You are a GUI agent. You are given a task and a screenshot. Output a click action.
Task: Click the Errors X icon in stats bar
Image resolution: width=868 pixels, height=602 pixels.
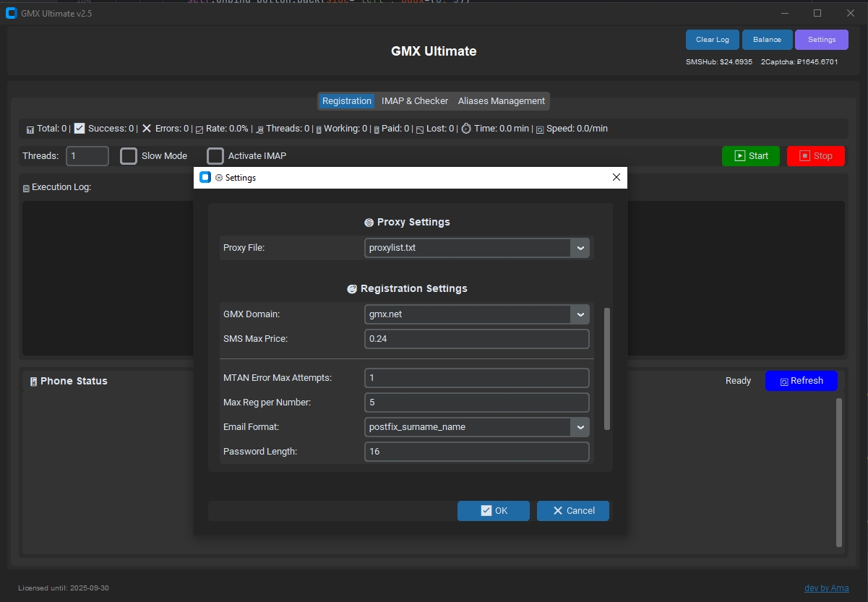coord(147,129)
